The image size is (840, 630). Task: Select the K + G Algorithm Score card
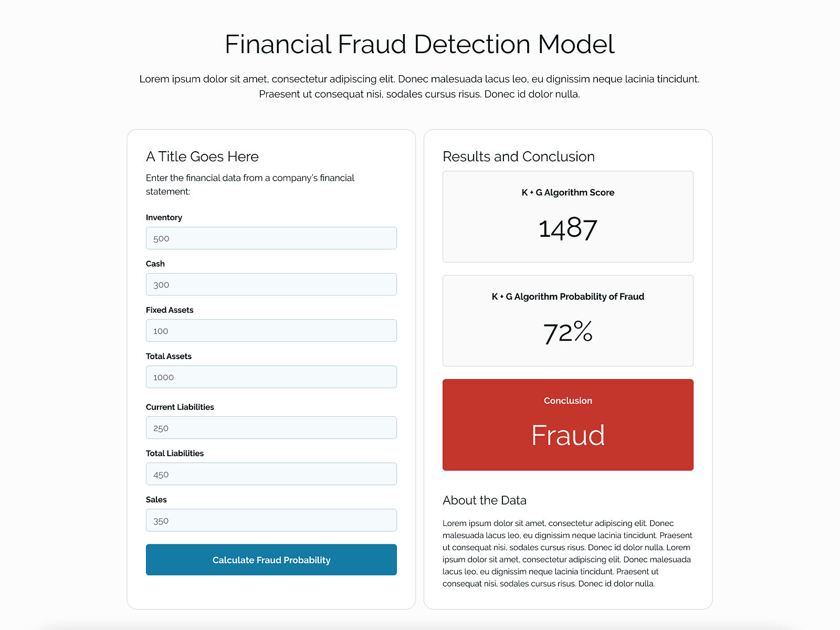568,216
